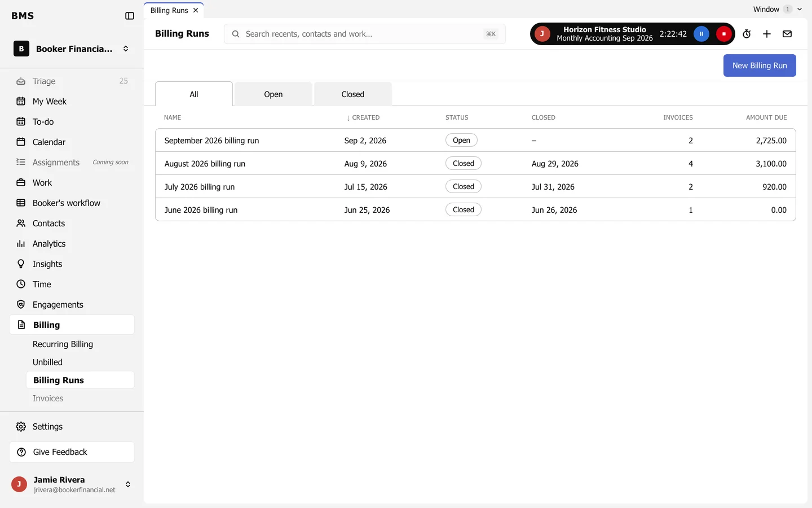Close the Billing Runs tab
Viewport: 812px width, 508px height.
coord(196,10)
